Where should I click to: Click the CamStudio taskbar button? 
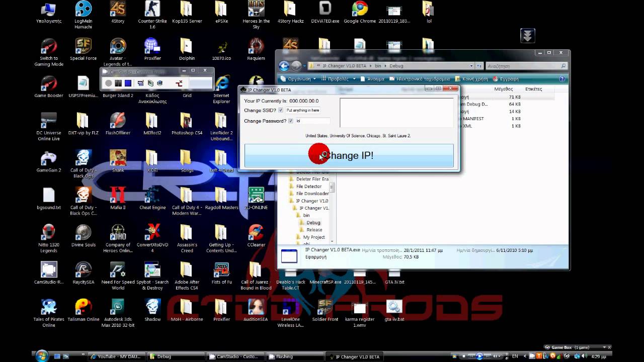[x=235, y=356]
